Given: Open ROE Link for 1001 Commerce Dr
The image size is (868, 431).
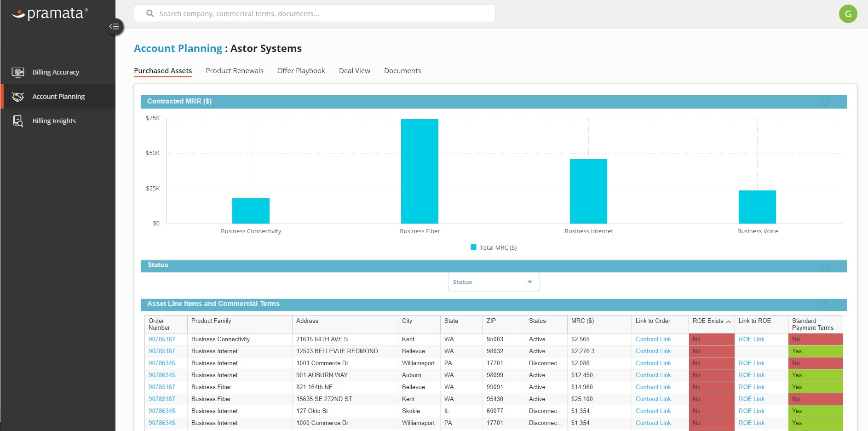Looking at the screenshot, I should [x=752, y=363].
